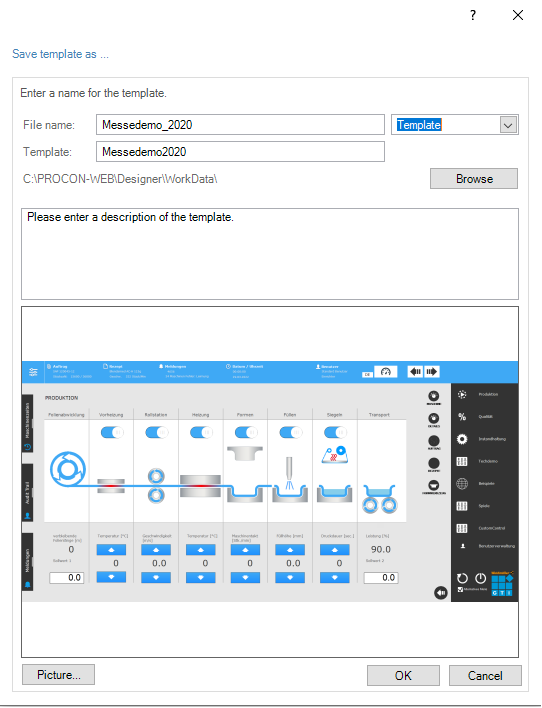This screenshot has width=542, height=708.
Task: Click the speedometer gauge icon in blue header
Action: 386,372
